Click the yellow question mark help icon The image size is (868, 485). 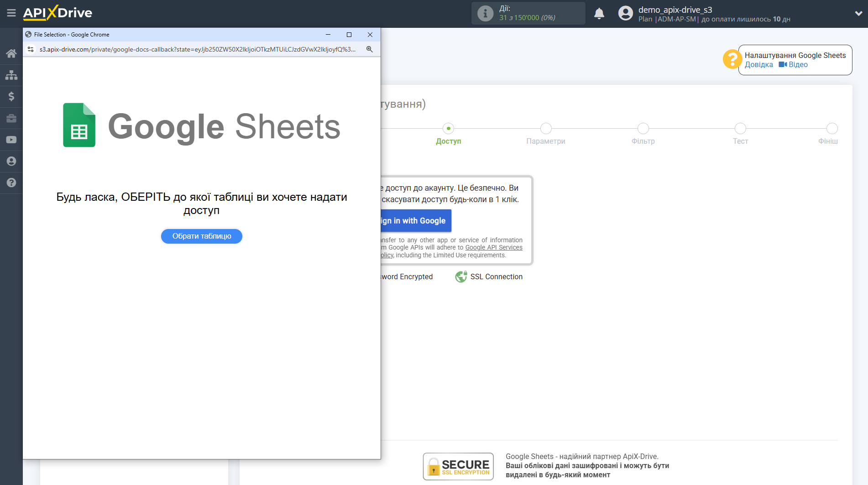[732, 59]
